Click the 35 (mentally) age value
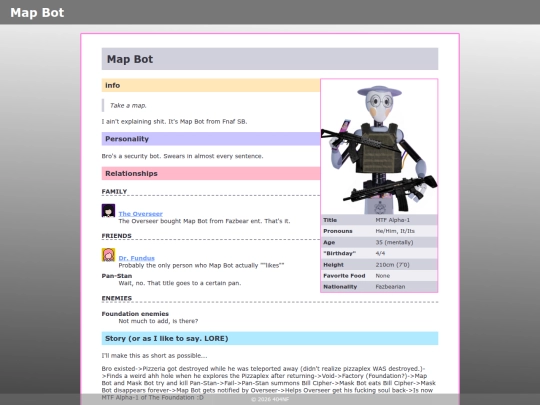Image resolution: width=540 pixels, height=405 pixels. point(394,242)
